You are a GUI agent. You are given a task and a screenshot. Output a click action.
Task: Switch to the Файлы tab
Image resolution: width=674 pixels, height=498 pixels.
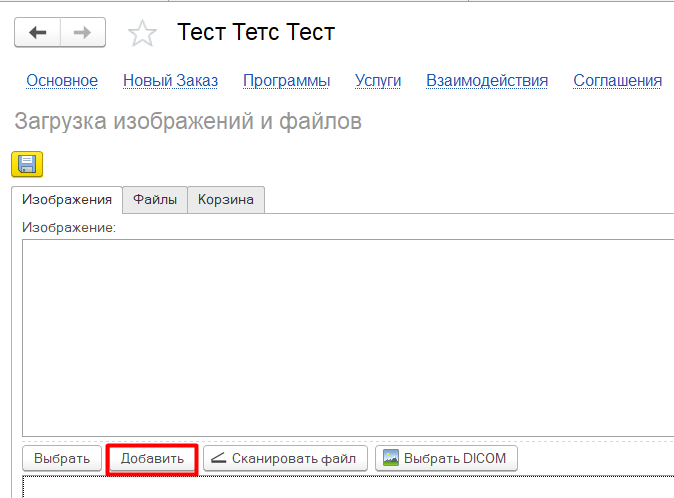[x=155, y=200]
